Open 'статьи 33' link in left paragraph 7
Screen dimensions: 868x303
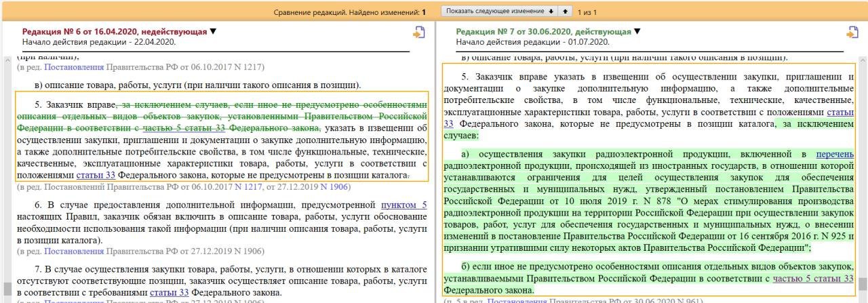(169, 292)
